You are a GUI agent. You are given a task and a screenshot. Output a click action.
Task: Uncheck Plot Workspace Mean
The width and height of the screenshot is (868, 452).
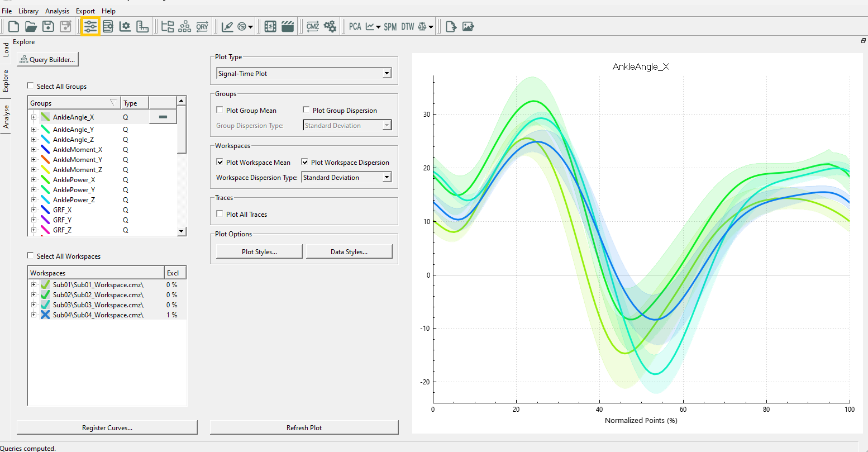point(220,162)
